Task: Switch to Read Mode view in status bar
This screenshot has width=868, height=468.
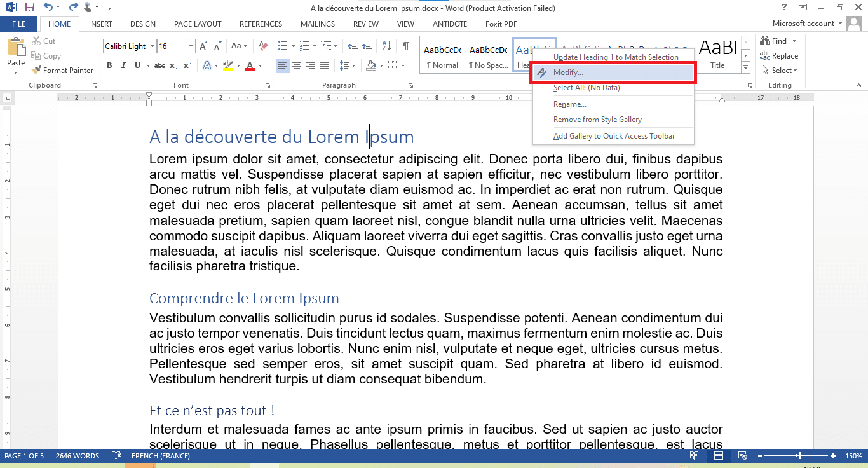Action: tap(695, 456)
